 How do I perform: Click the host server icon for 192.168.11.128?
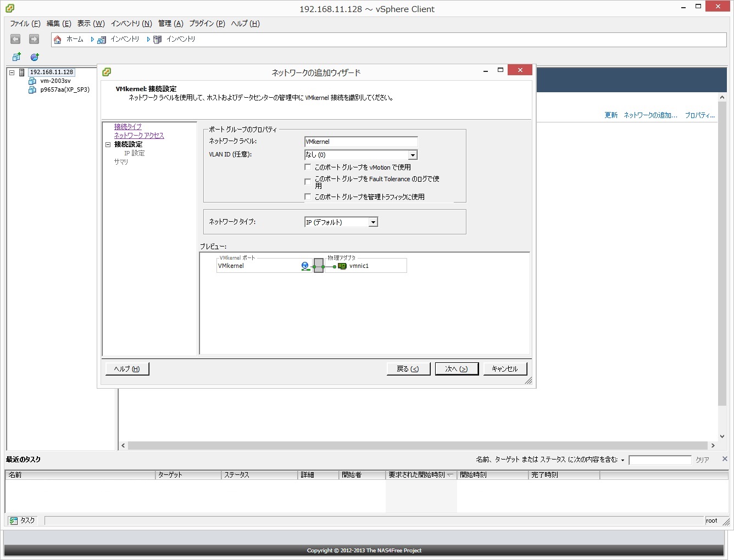22,72
